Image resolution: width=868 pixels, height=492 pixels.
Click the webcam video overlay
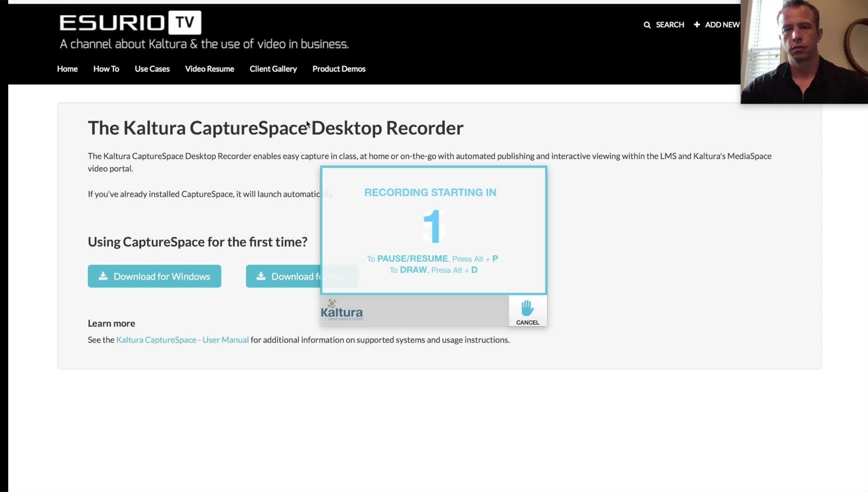point(804,52)
